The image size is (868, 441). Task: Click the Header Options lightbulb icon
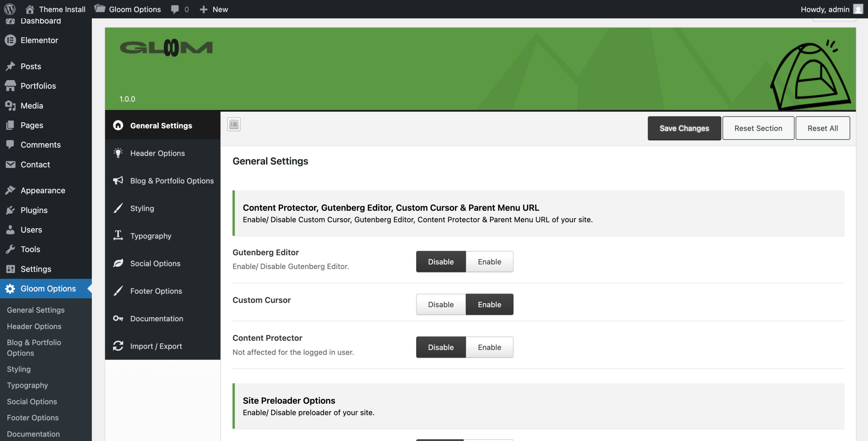118,153
